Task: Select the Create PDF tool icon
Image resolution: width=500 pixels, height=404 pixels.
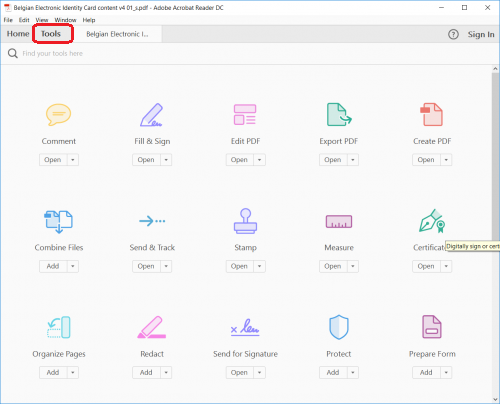Action: point(432,114)
